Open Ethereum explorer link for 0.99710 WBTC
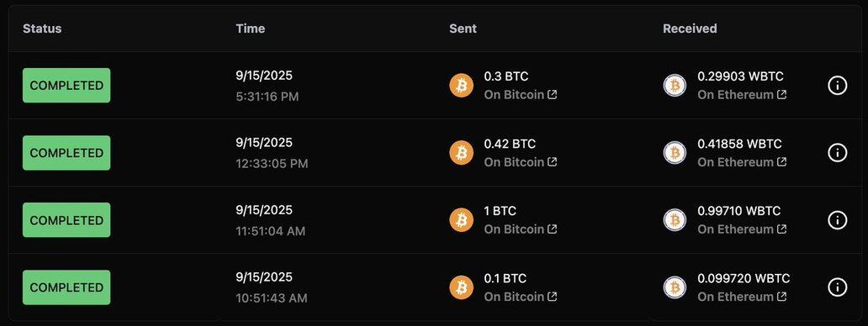The width and height of the screenshot is (868, 326). click(x=742, y=229)
